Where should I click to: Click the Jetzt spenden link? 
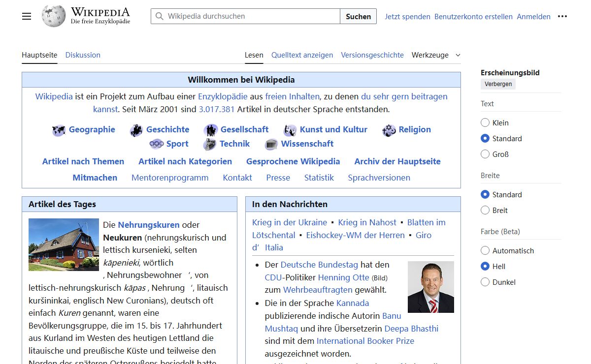407,16
